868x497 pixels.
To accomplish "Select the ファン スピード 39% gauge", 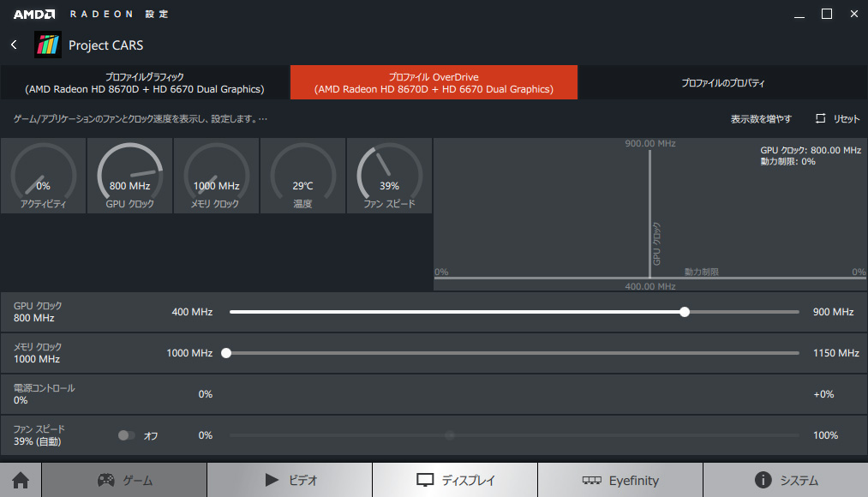I will 389,176.
